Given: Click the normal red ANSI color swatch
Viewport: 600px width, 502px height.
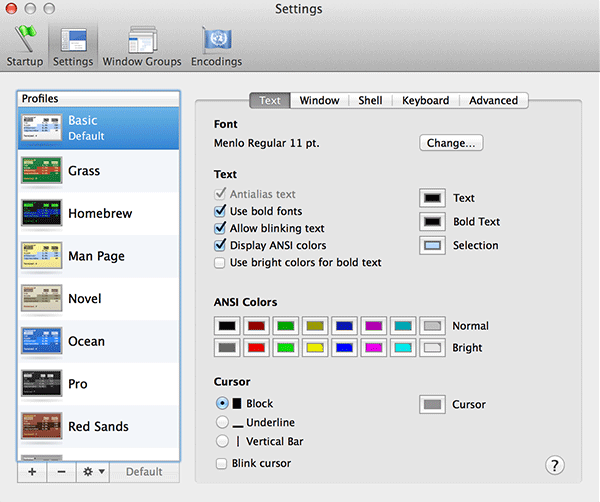Looking at the screenshot, I should click(257, 327).
